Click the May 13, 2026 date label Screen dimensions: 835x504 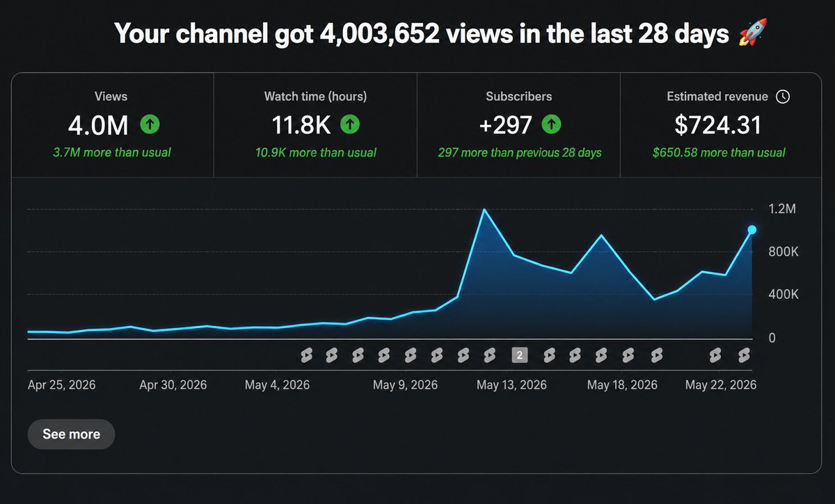[511, 384]
